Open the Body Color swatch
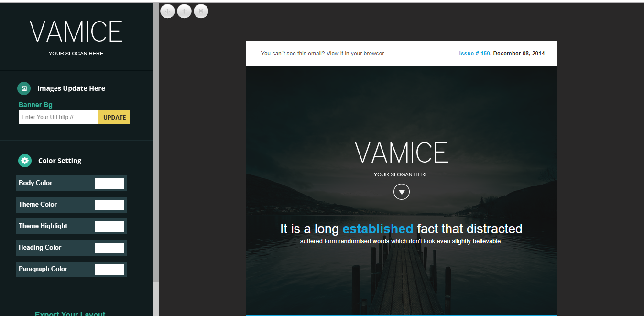This screenshot has height=316, width=644. click(109, 183)
